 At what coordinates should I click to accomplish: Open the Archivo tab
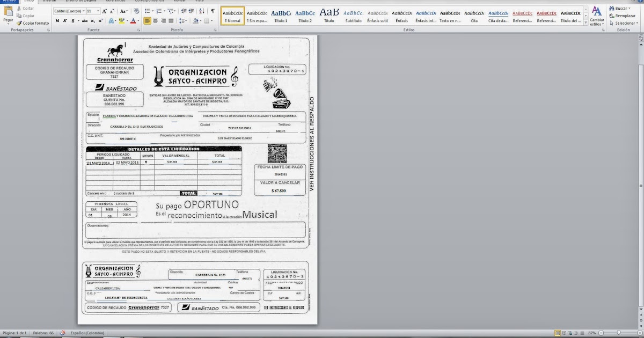(9, 2)
